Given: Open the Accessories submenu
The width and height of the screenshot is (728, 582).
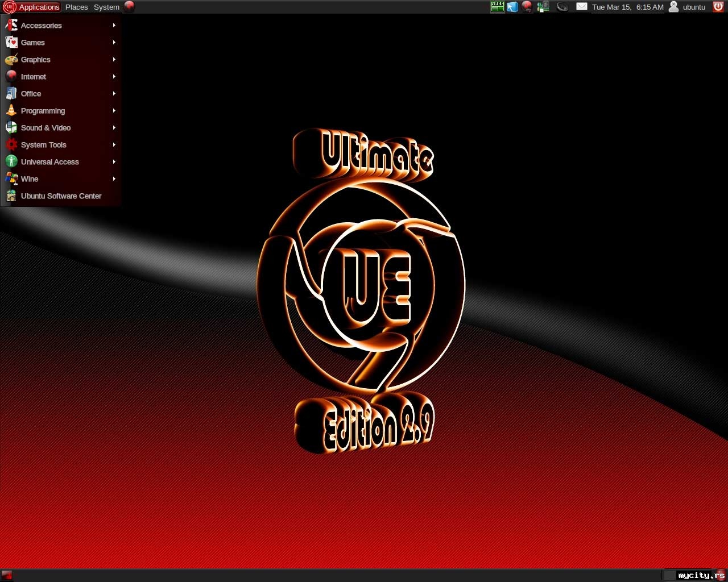Looking at the screenshot, I should 61,26.
